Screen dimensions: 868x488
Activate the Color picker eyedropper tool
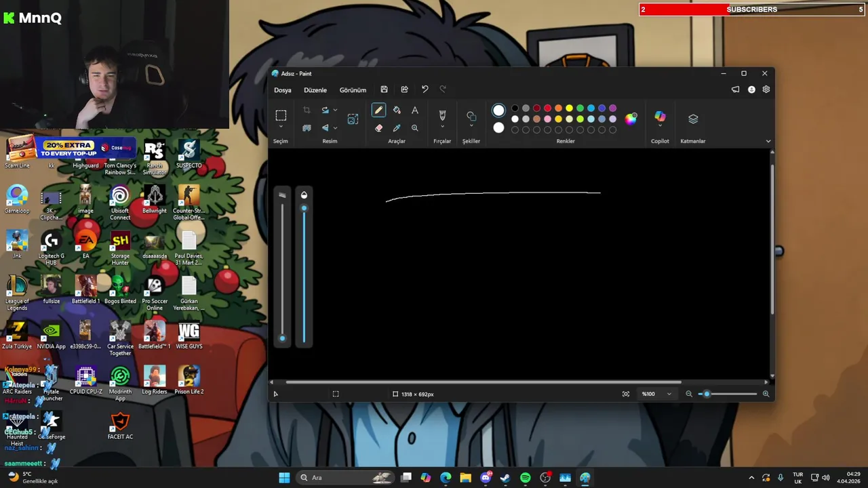(397, 128)
